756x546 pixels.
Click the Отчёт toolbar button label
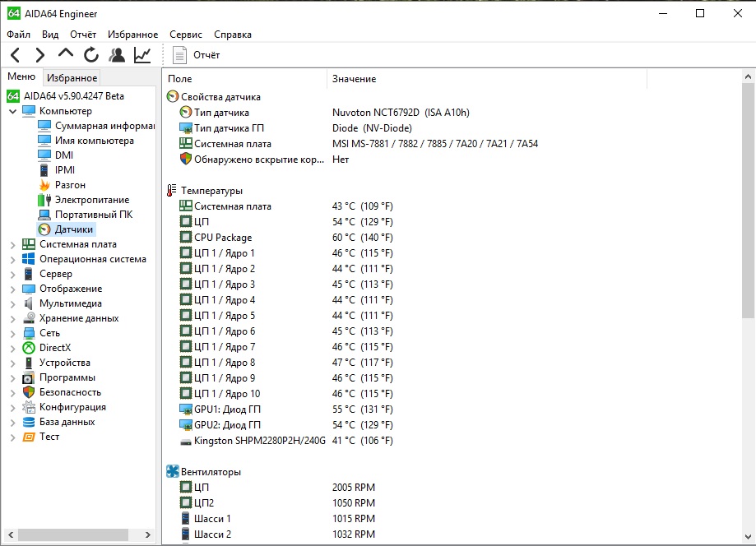tap(206, 55)
